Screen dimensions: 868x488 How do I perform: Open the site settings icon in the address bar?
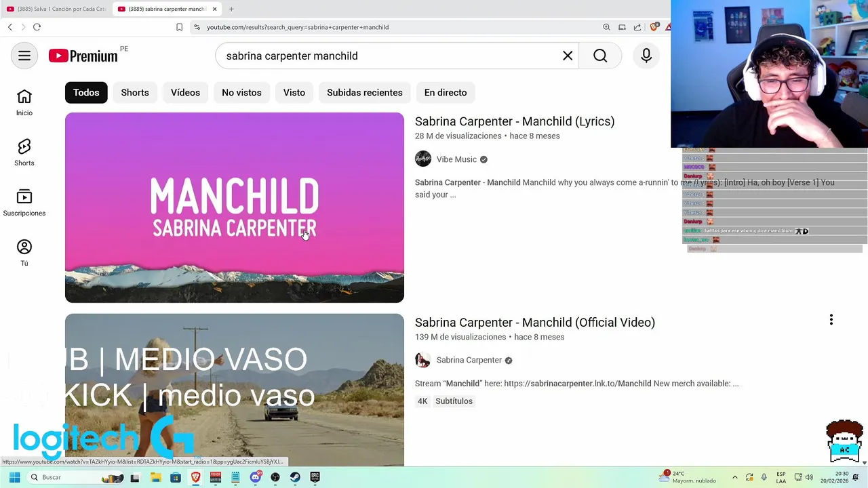(197, 27)
